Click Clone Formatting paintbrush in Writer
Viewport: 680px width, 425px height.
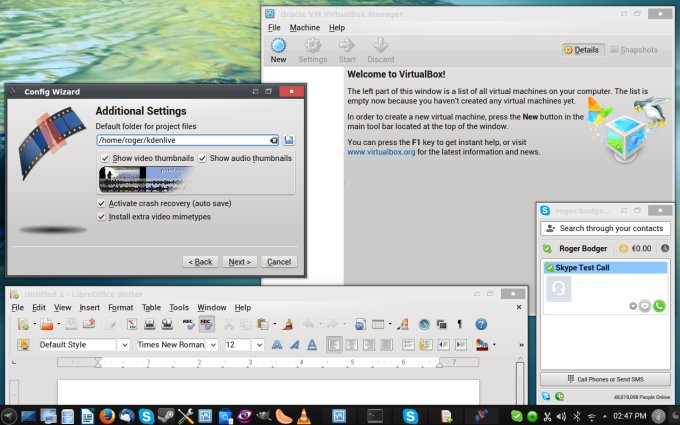coord(288,324)
